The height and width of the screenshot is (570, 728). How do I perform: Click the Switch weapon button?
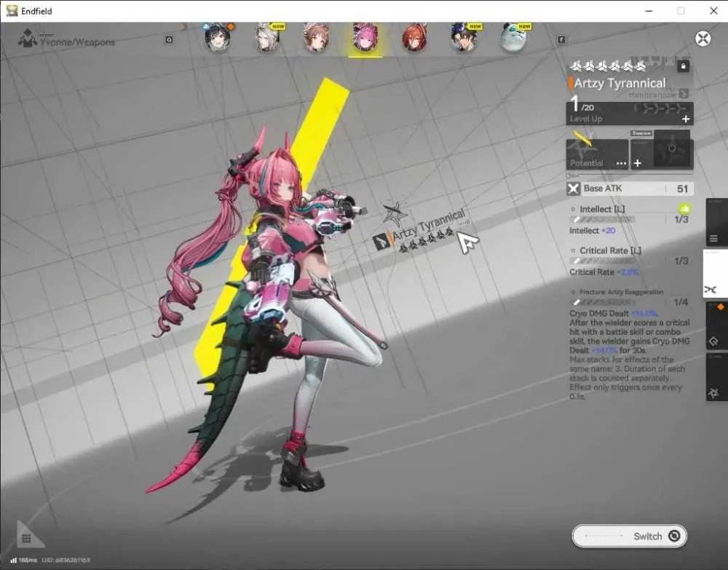(629, 536)
